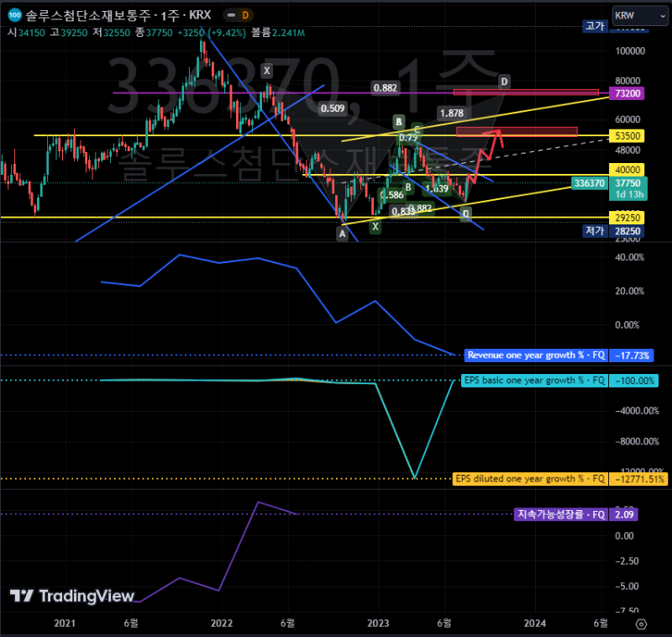Click the low price 저32550
This screenshot has width=672, height=637.
[x=112, y=33]
